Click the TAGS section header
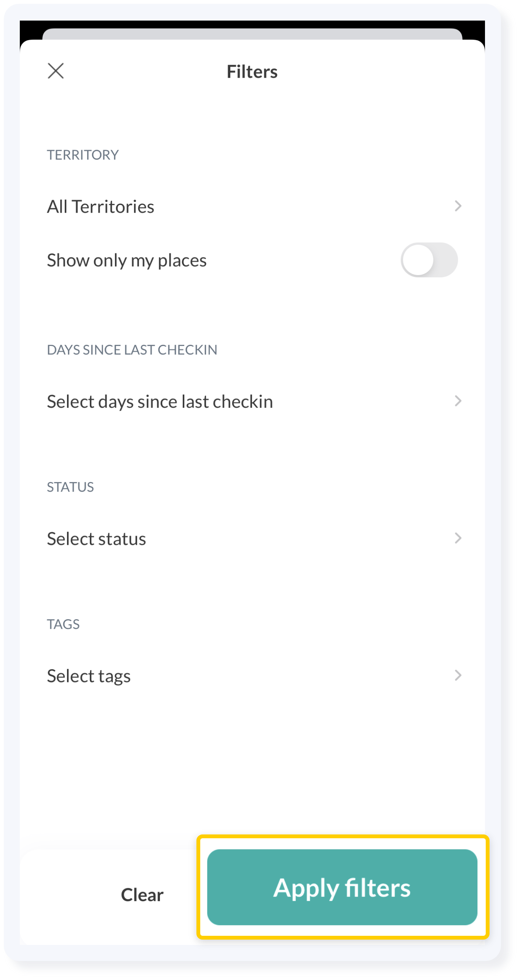The image size is (520, 980). (x=63, y=624)
